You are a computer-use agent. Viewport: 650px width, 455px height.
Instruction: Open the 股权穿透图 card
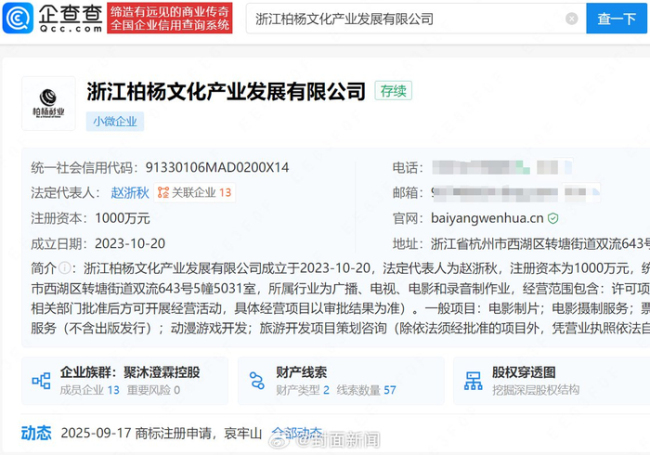[x=552, y=381]
